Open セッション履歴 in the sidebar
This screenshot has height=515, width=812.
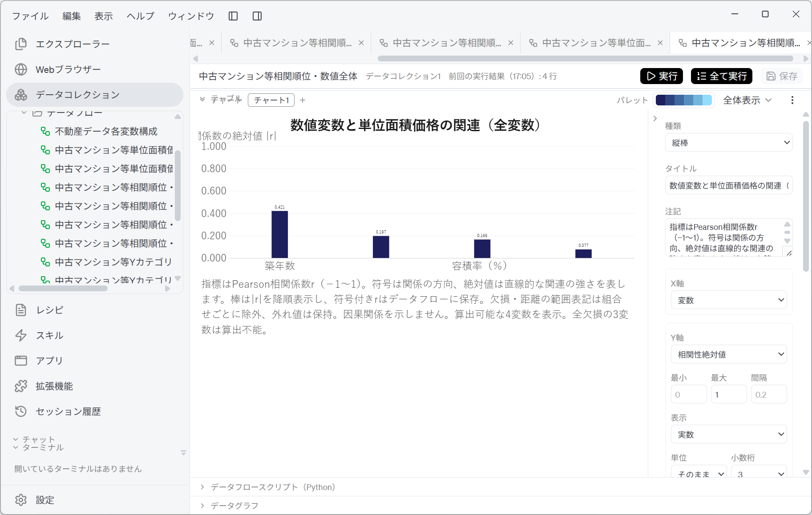[x=94, y=411]
